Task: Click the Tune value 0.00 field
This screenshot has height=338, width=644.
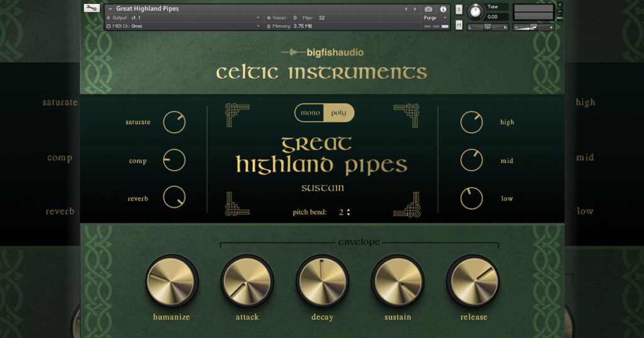Action: tap(497, 17)
